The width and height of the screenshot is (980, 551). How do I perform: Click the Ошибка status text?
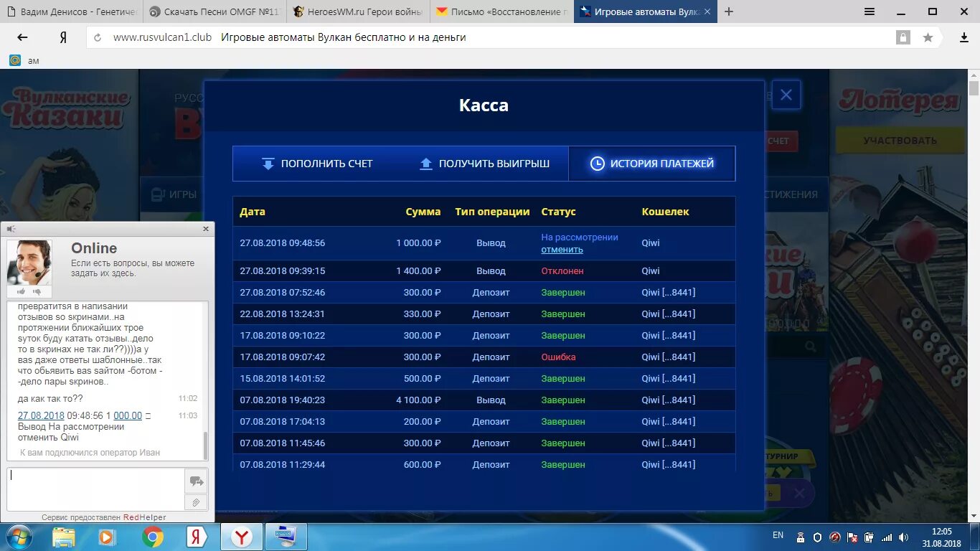[x=558, y=357]
